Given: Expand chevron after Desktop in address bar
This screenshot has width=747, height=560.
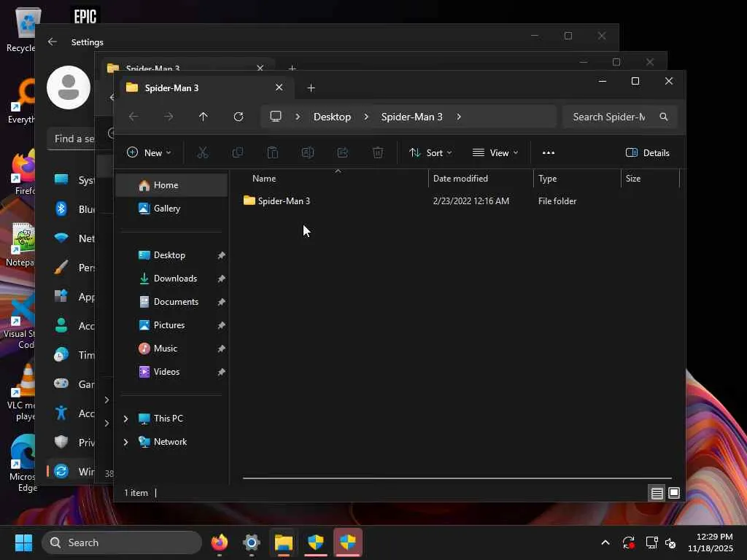Looking at the screenshot, I should [366, 117].
